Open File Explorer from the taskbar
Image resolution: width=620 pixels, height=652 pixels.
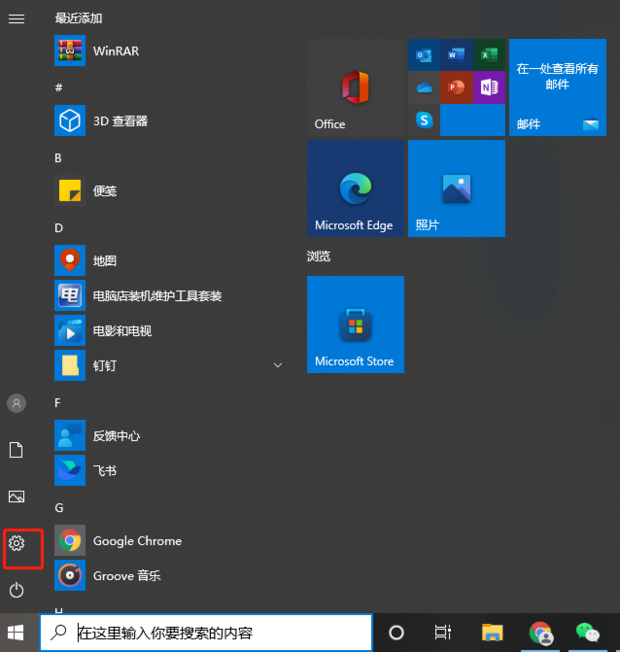492,633
